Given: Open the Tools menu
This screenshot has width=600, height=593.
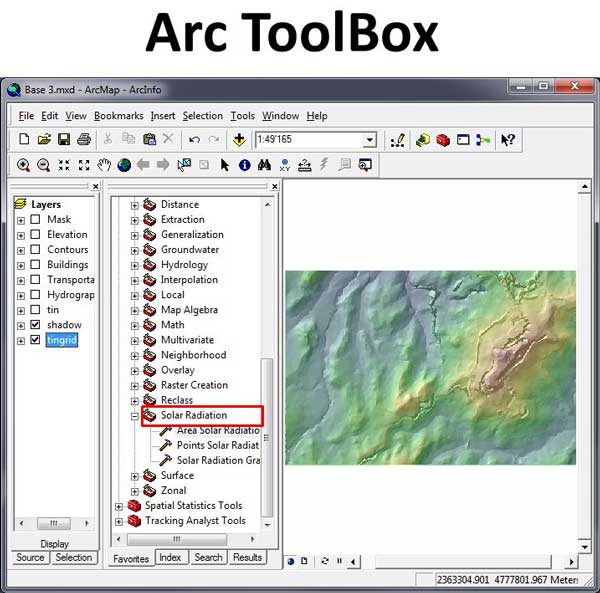Looking at the screenshot, I should tap(243, 116).
